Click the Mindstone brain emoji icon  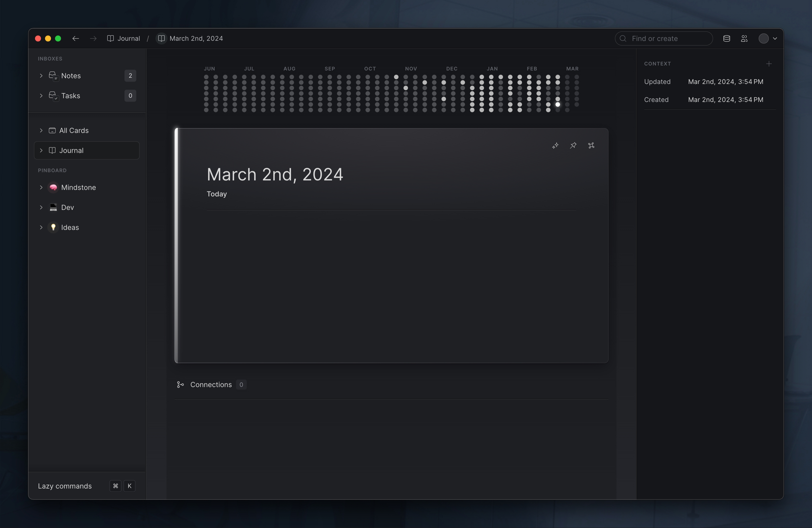click(x=53, y=187)
